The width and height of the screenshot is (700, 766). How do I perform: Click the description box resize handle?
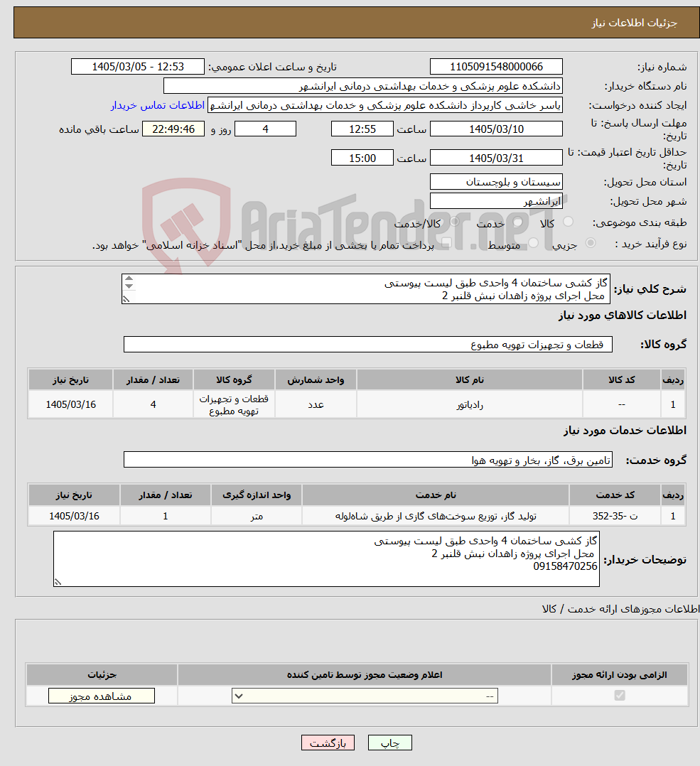(126, 299)
